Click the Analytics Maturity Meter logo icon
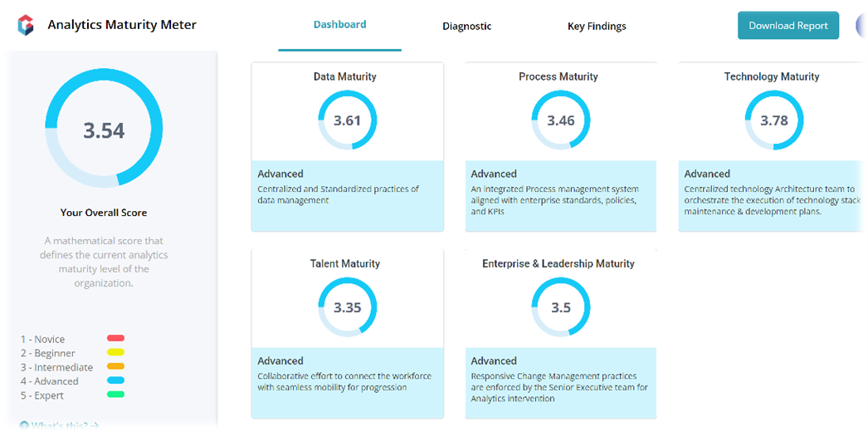Viewport: 868px width, 432px height. tap(26, 25)
